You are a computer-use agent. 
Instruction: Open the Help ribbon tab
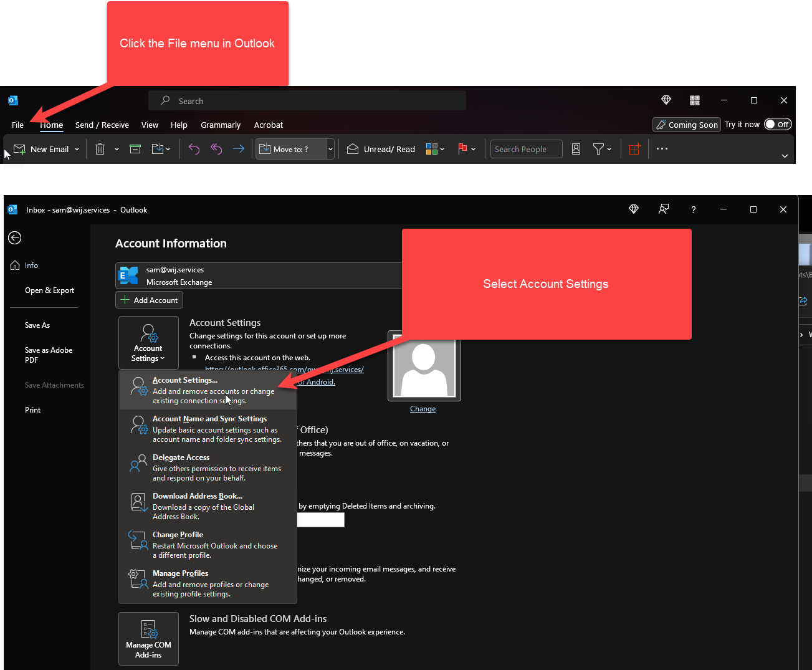pyautogui.click(x=179, y=125)
